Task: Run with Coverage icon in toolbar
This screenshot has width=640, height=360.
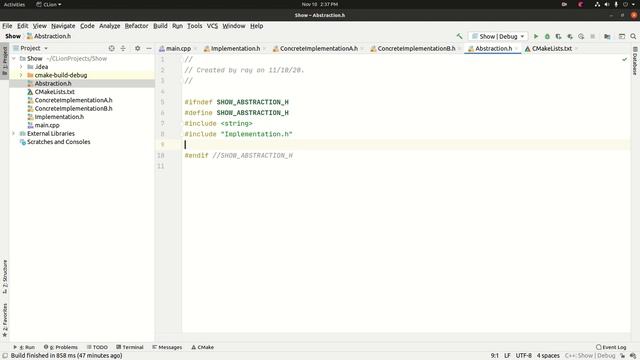Action: click(558, 36)
